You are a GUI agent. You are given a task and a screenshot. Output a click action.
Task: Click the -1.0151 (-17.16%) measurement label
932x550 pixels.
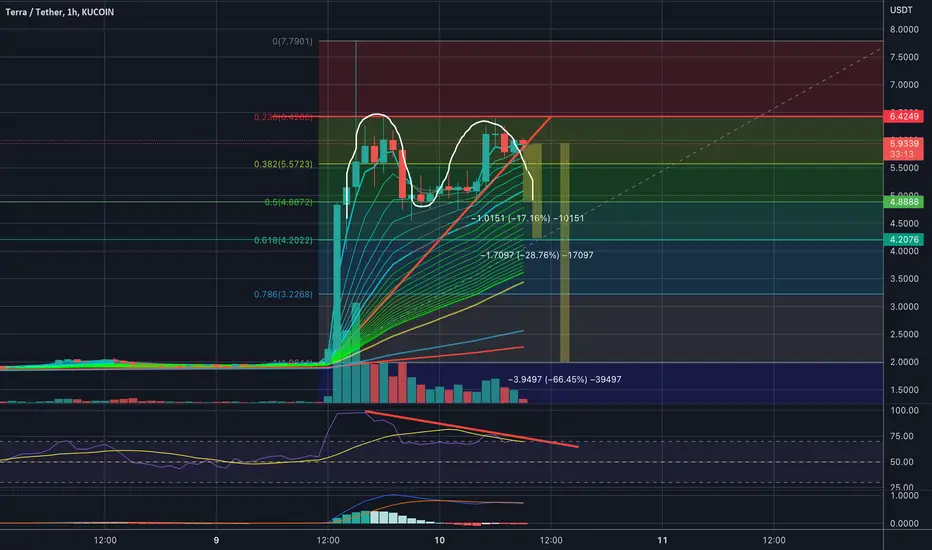[x=528, y=218]
